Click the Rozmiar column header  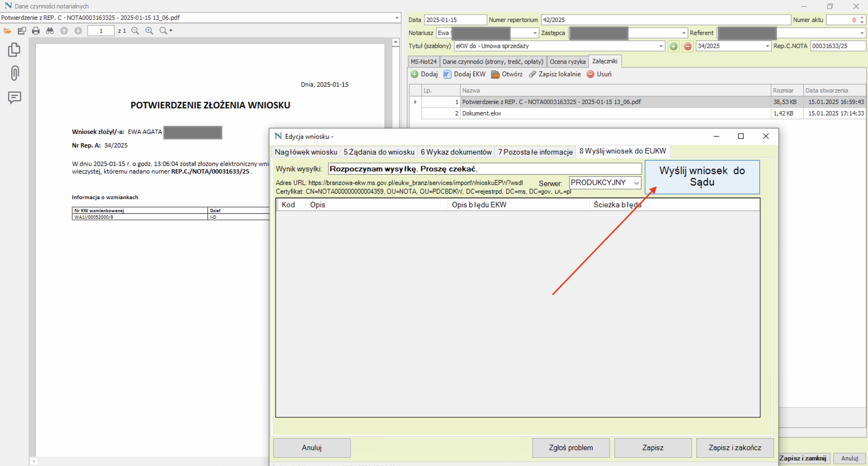pyautogui.click(x=787, y=90)
